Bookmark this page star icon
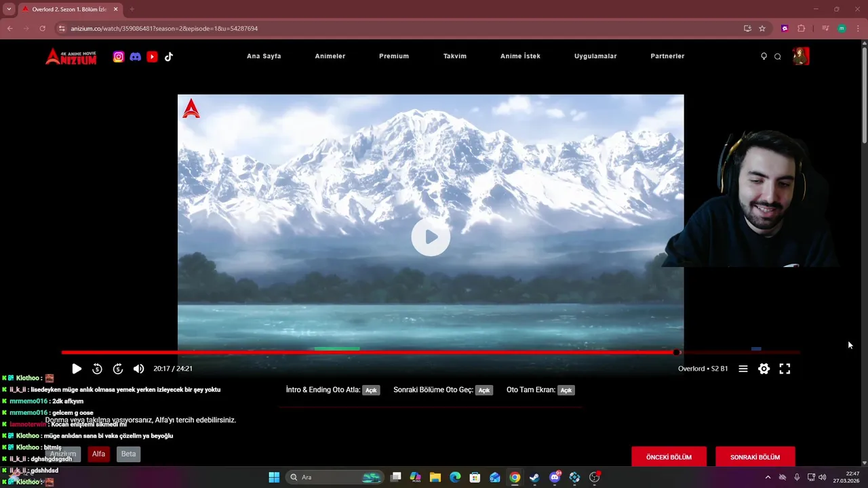 pos(762,28)
